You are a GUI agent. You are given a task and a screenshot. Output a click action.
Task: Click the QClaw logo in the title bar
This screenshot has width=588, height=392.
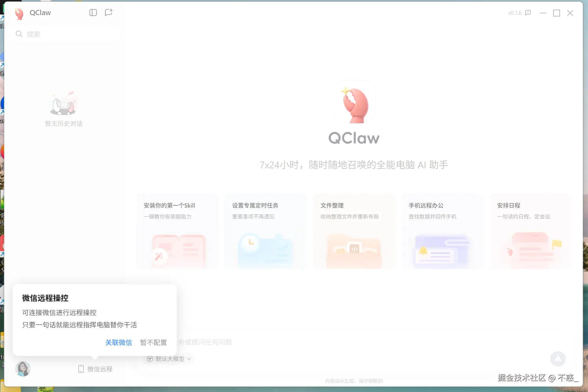click(19, 13)
